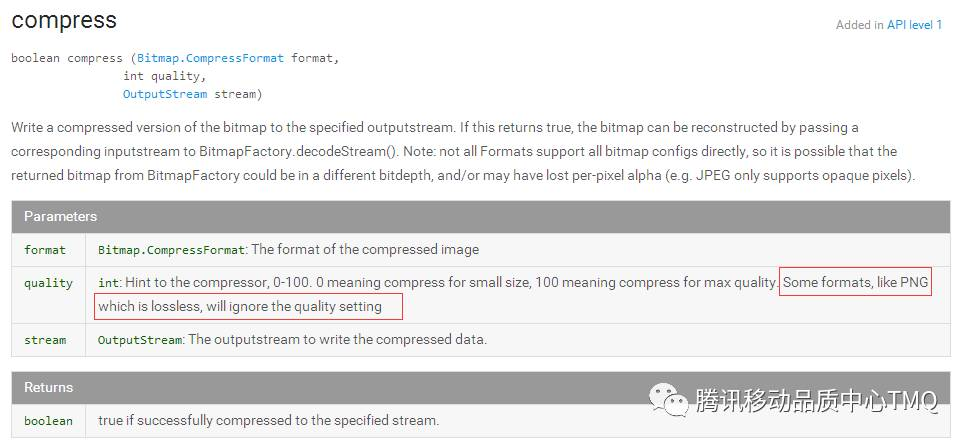The image size is (970, 445).
Task: Select the quality parameter name cell
Action: click(48, 295)
